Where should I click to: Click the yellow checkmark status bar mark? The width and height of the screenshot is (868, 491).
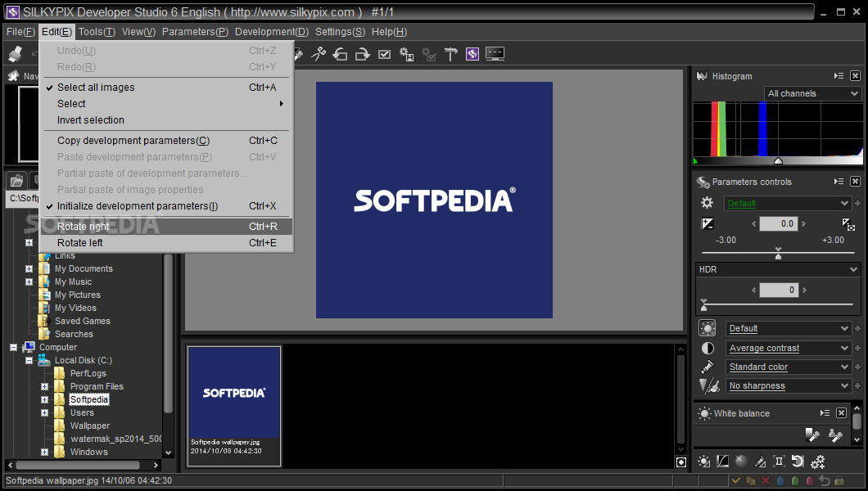pyautogui.click(x=736, y=480)
